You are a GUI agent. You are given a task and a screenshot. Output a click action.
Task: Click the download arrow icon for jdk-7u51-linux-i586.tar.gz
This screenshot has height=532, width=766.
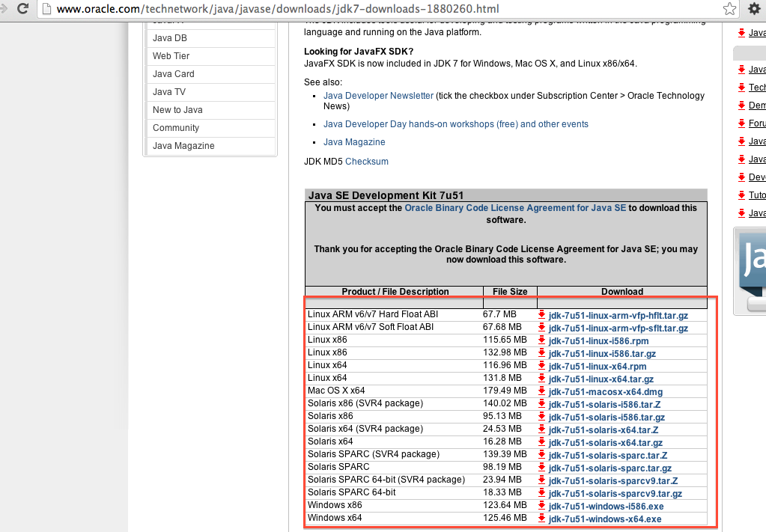542,353
